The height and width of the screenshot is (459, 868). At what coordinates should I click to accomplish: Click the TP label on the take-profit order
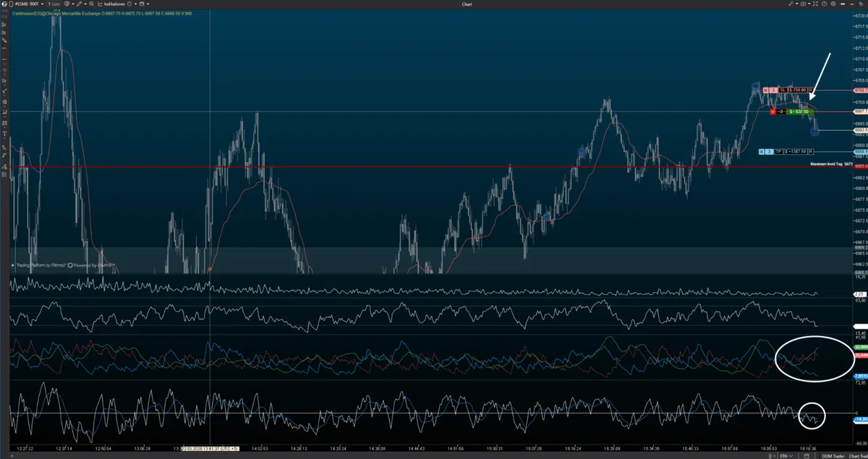[779, 152]
